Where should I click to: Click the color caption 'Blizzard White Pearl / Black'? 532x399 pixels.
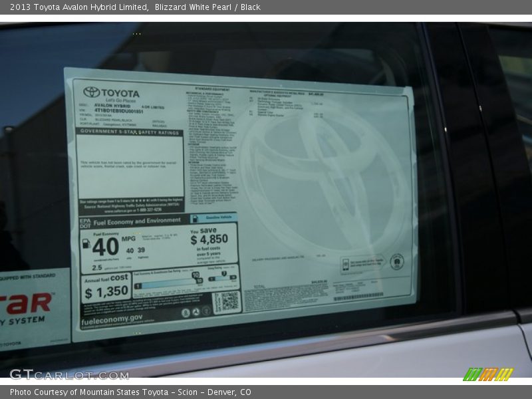207,7
